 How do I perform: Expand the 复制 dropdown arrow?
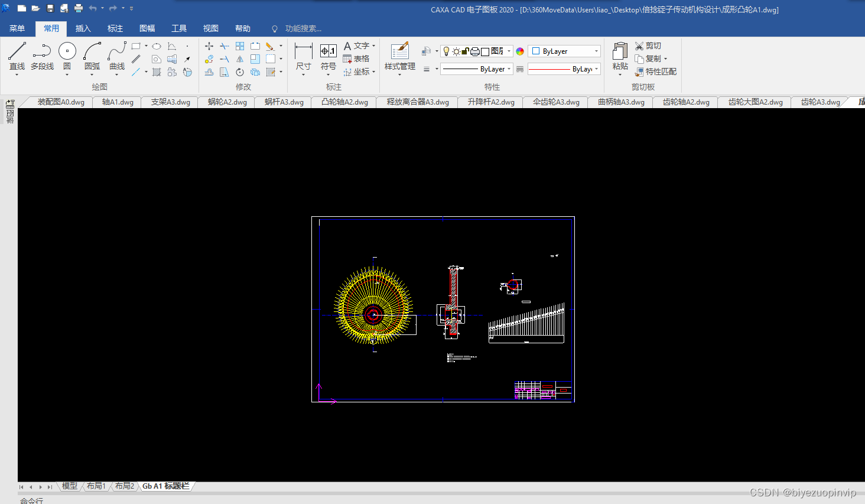click(x=665, y=59)
